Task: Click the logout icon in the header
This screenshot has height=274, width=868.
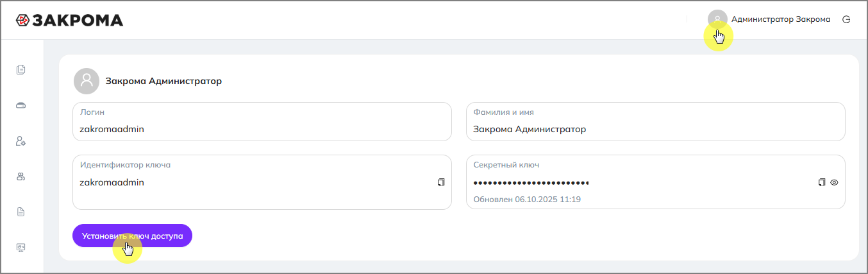Action: 846,19
